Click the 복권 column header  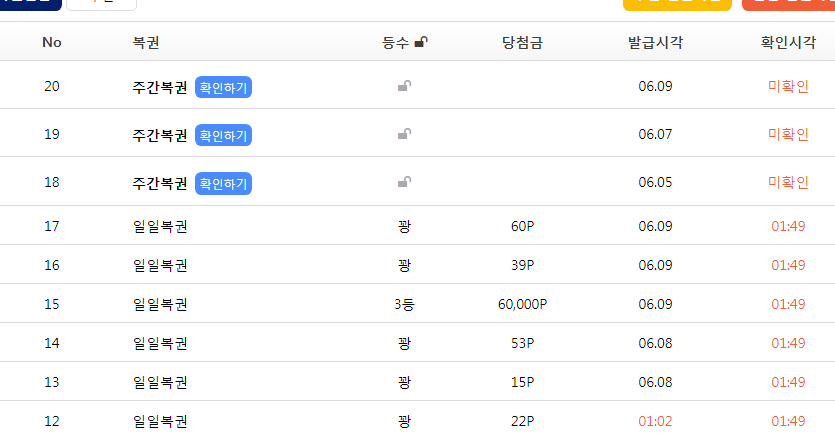point(146,42)
